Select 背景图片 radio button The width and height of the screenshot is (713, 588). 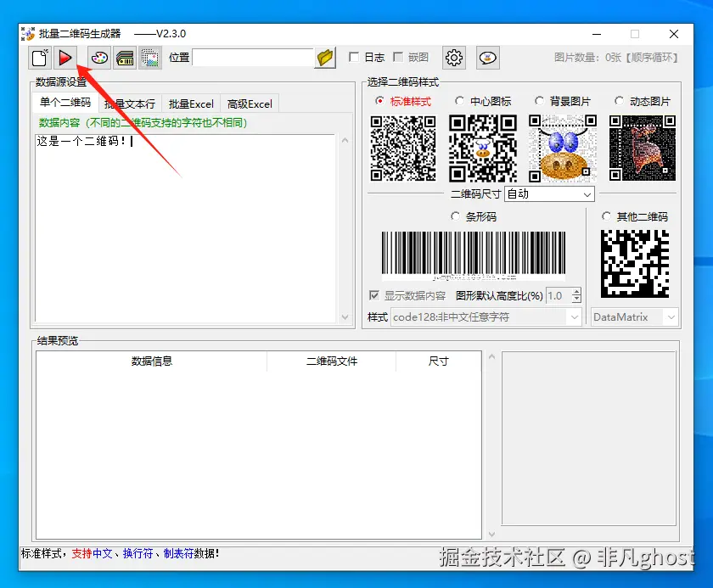click(539, 101)
